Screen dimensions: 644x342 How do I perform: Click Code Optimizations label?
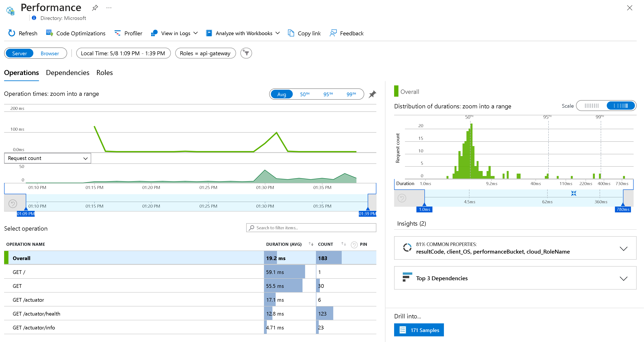coord(81,33)
